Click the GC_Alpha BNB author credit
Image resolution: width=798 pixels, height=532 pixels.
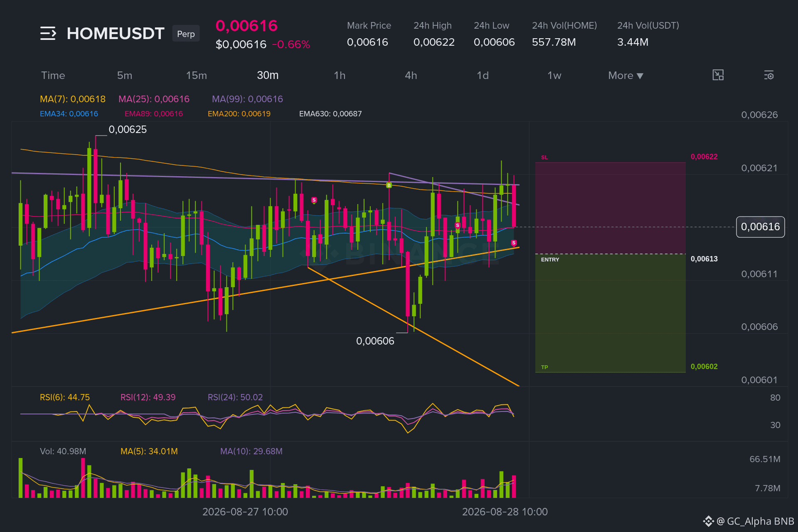coord(748,521)
